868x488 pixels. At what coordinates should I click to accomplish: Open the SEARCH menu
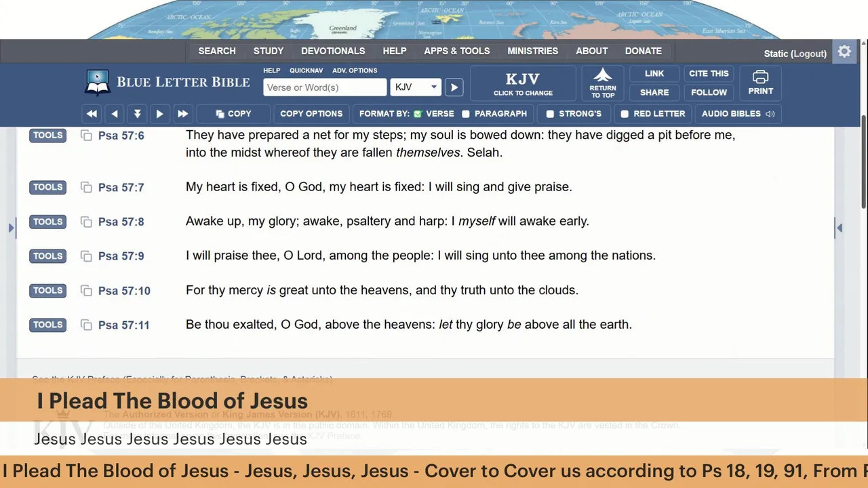coord(217,51)
